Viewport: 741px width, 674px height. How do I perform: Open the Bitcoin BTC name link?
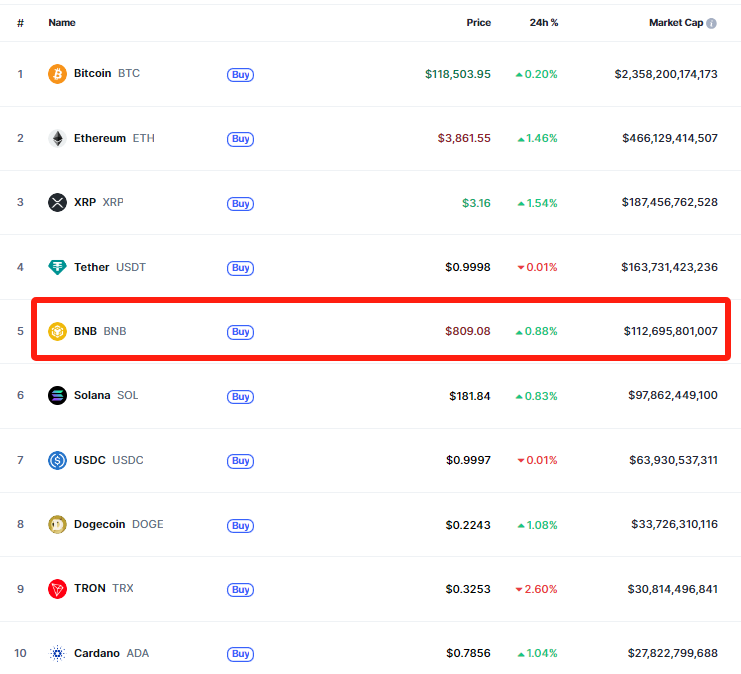(x=107, y=73)
